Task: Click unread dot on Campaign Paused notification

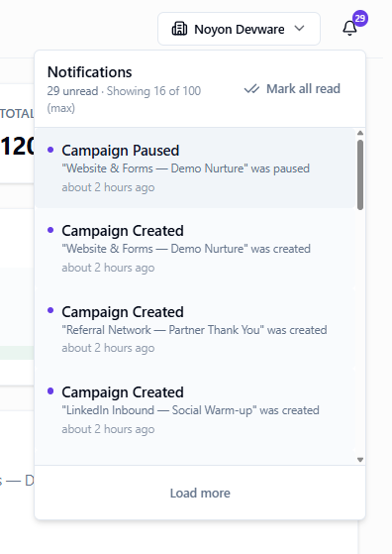Action: pos(50,150)
